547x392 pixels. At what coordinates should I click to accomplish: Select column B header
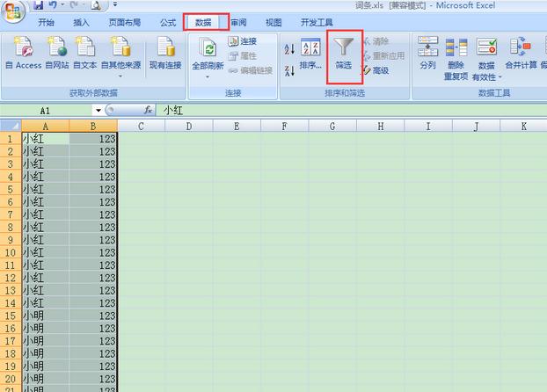tap(93, 126)
